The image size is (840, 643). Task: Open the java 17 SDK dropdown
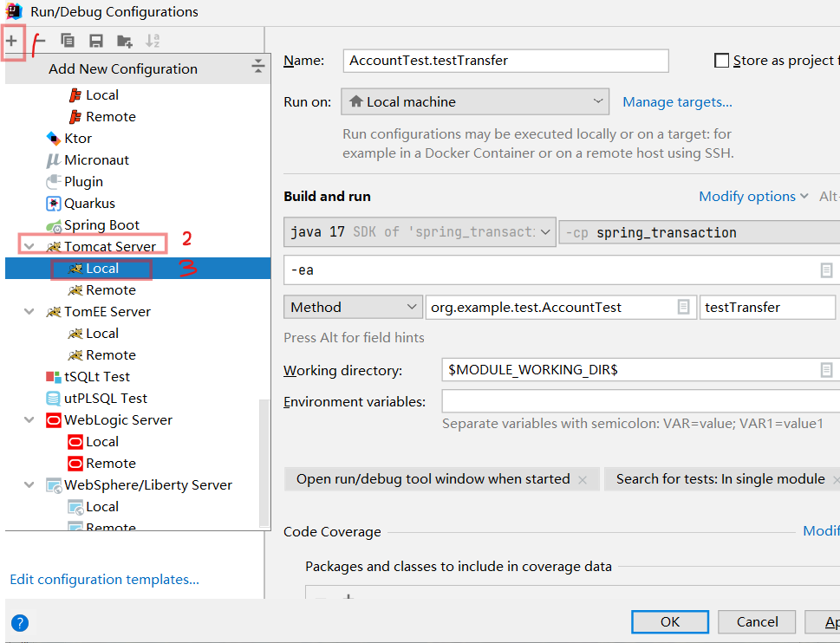420,232
